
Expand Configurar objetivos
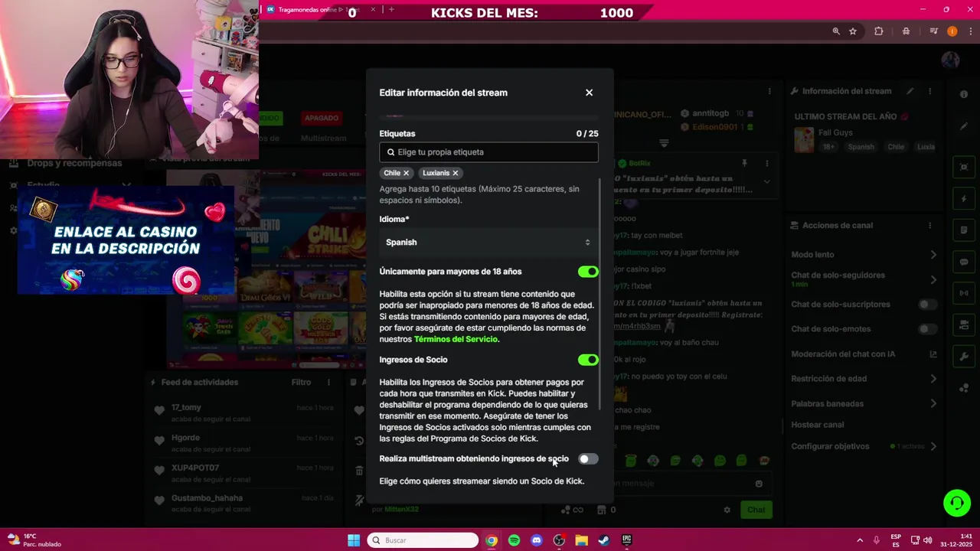(933, 446)
